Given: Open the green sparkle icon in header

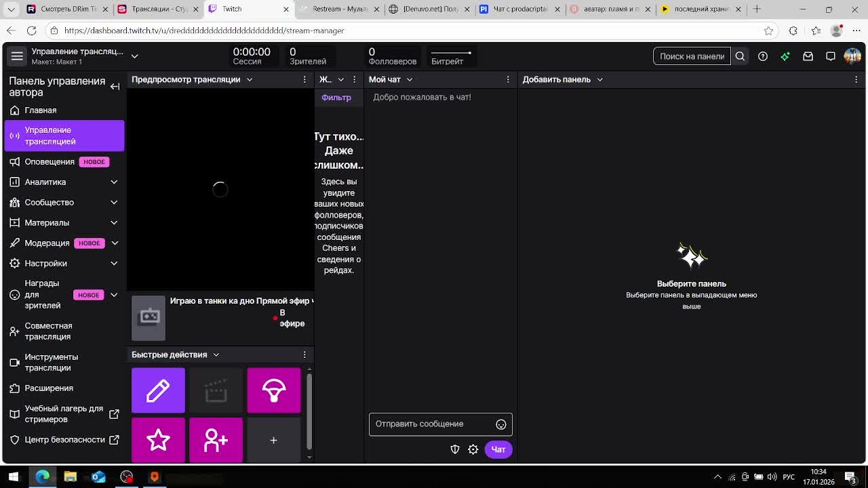Looking at the screenshot, I should (785, 56).
